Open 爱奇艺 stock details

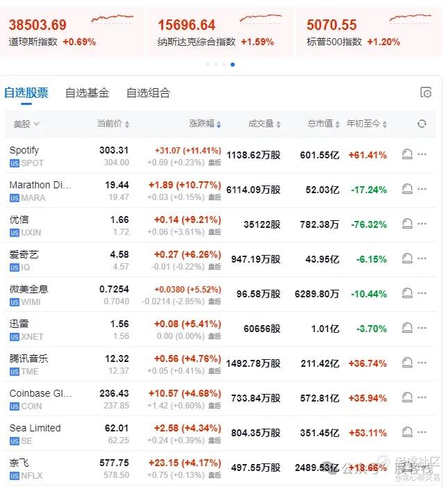pyautogui.click(x=24, y=255)
